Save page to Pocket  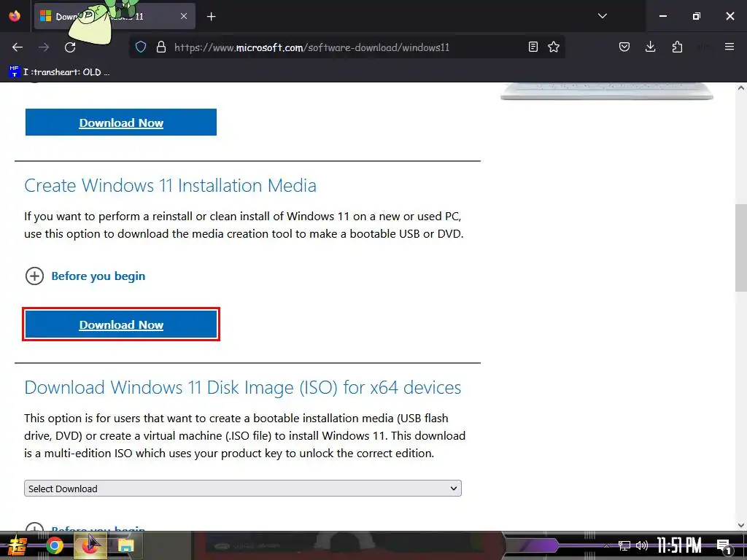coord(624,47)
